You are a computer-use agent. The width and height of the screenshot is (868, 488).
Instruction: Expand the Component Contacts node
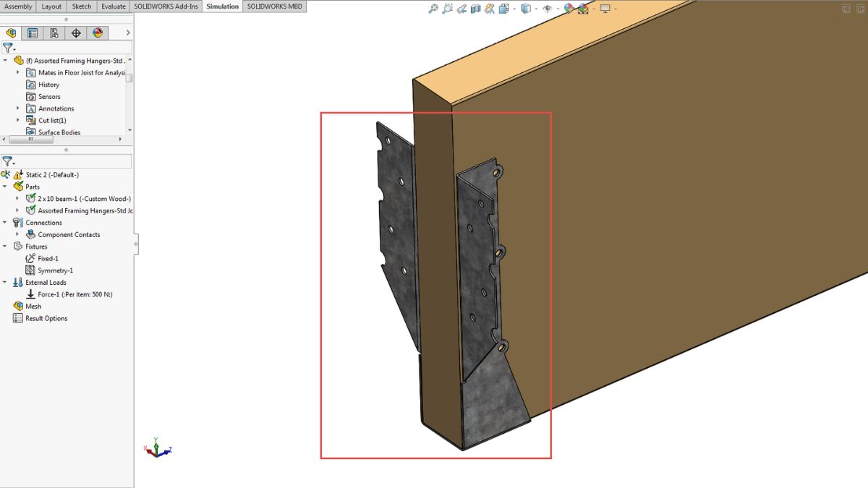pos(18,234)
